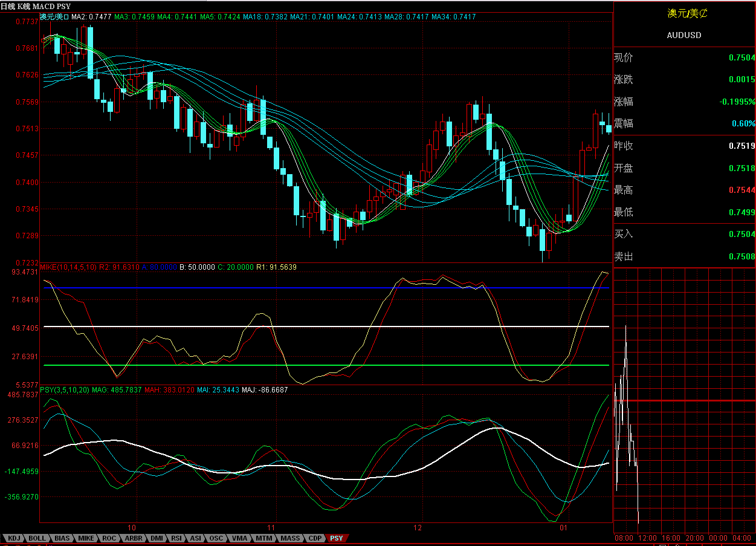Viewport: 756px width, 546px height.
Task: Select the DMI tab
Action: [x=157, y=538]
